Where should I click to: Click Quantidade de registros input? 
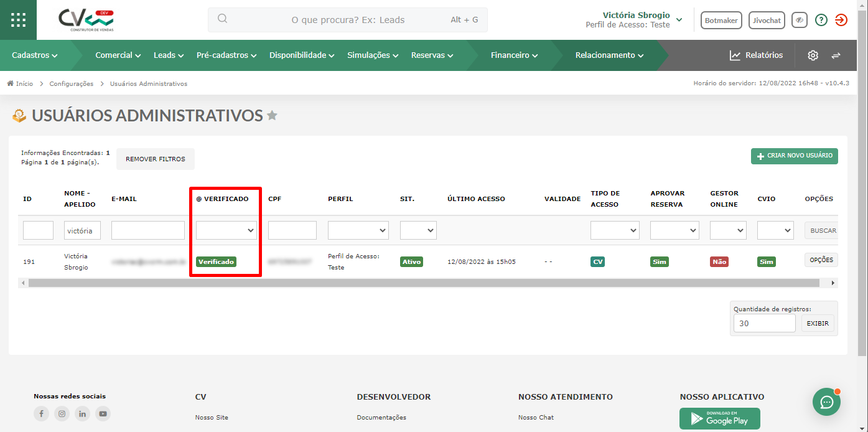[765, 323]
